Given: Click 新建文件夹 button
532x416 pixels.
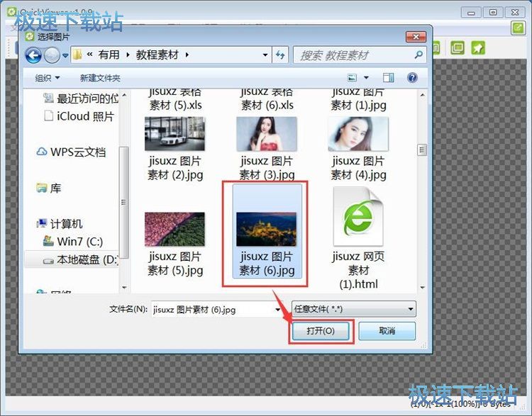Looking at the screenshot, I should [x=100, y=78].
